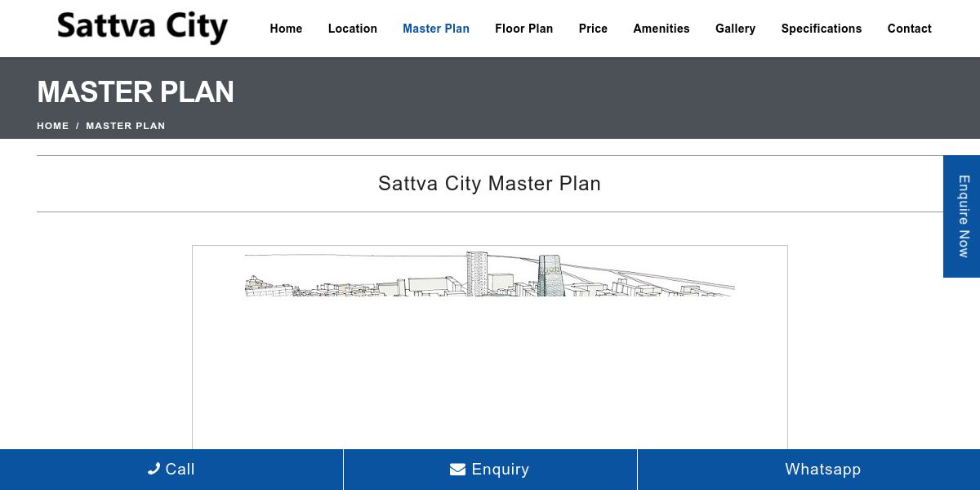Click the Sattva City logo
The width and height of the screenshot is (980, 490).
142,28
